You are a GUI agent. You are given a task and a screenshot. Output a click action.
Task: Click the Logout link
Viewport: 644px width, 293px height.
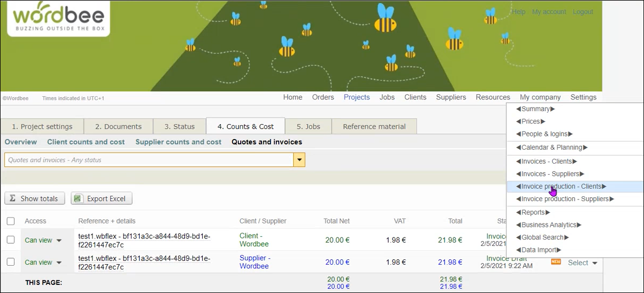click(582, 12)
